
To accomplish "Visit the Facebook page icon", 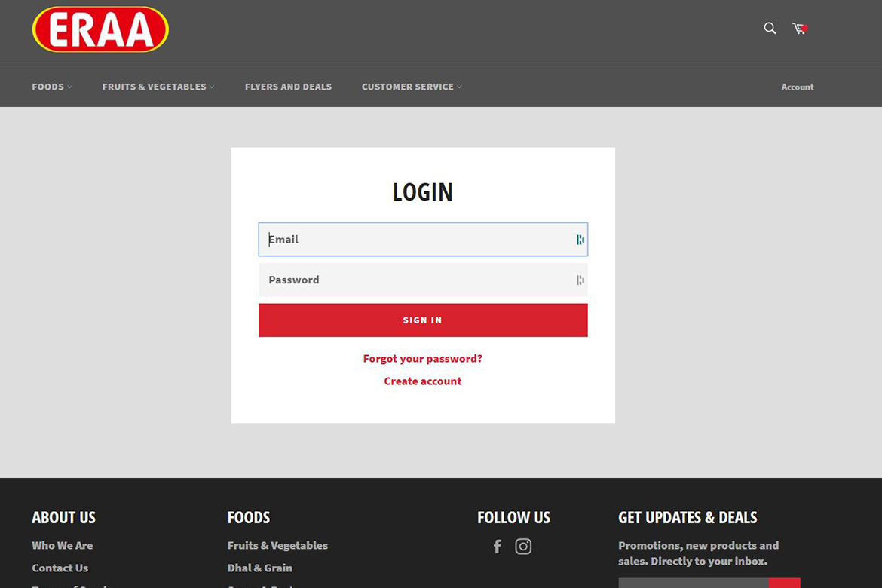I will click(498, 547).
